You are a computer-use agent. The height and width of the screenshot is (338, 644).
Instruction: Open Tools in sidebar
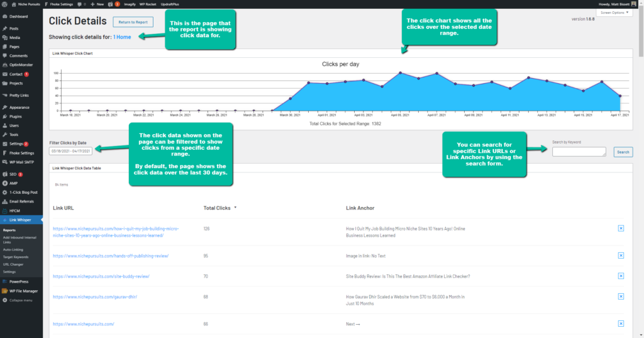[14, 135]
